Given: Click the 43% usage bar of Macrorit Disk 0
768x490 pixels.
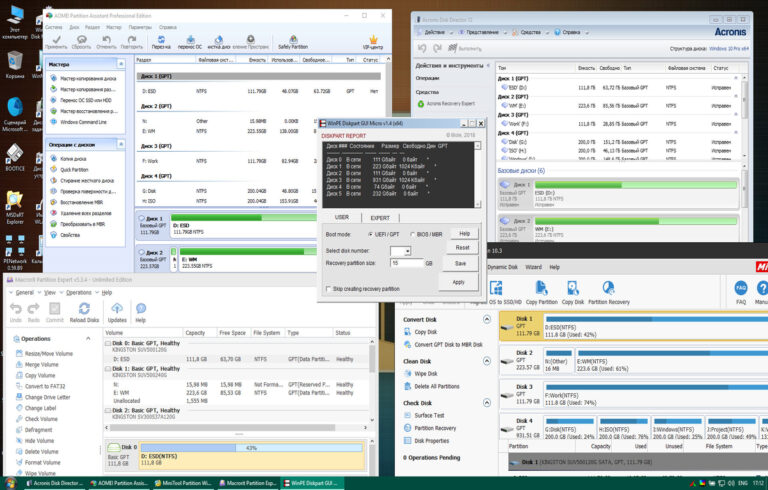Looking at the screenshot, I should click(x=251, y=447).
